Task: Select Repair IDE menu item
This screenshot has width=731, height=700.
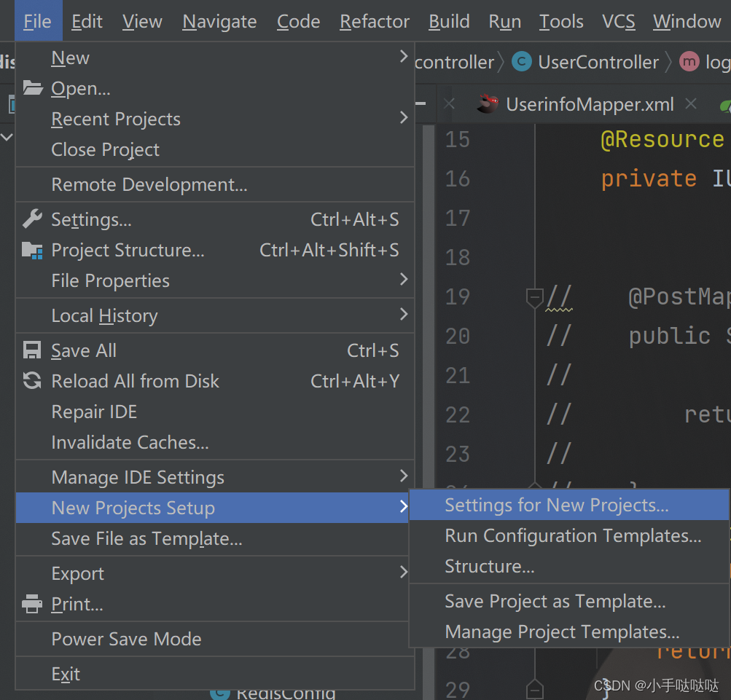Action: coord(215,412)
